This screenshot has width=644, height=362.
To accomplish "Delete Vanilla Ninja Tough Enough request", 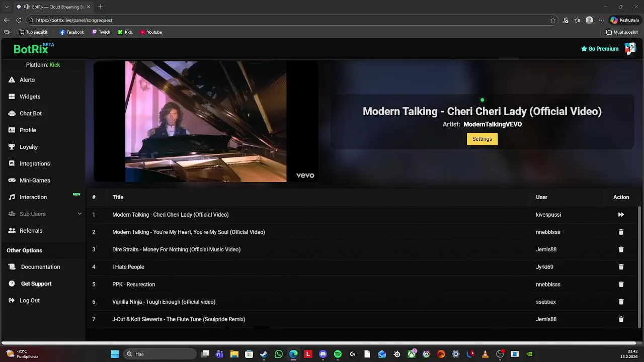I will coord(621,302).
